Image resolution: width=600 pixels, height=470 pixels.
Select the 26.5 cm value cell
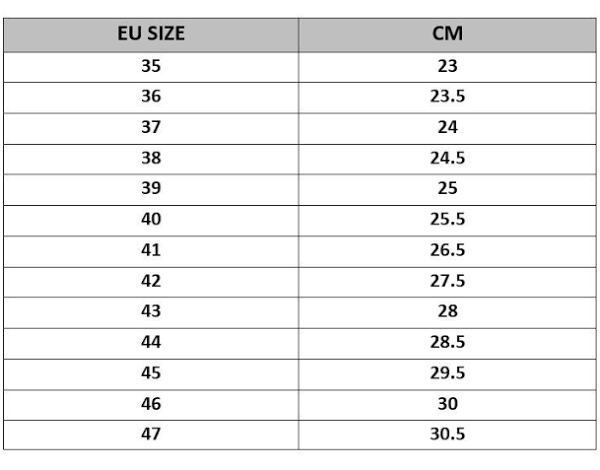tap(447, 250)
